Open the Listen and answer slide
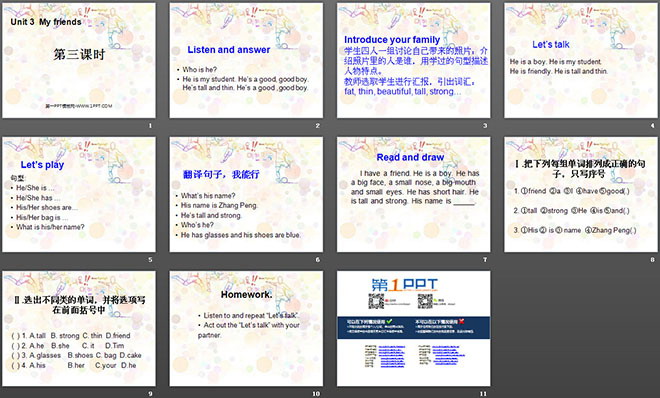This screenshot has width=660, height=398. point(246,61)
